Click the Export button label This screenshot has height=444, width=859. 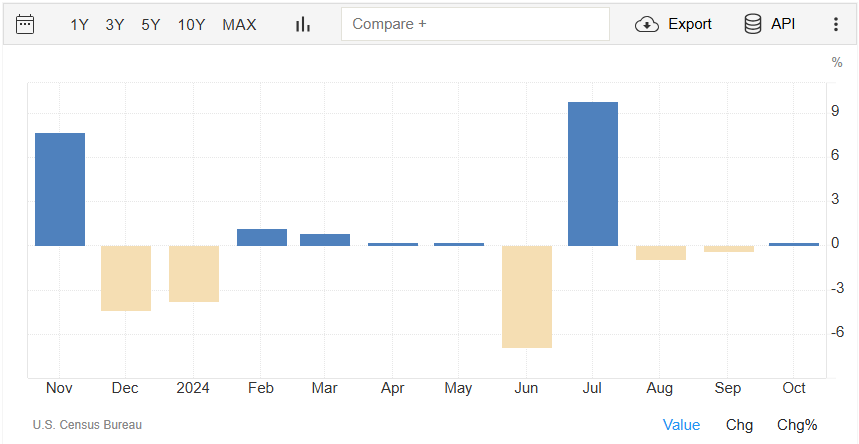[690, 24]
